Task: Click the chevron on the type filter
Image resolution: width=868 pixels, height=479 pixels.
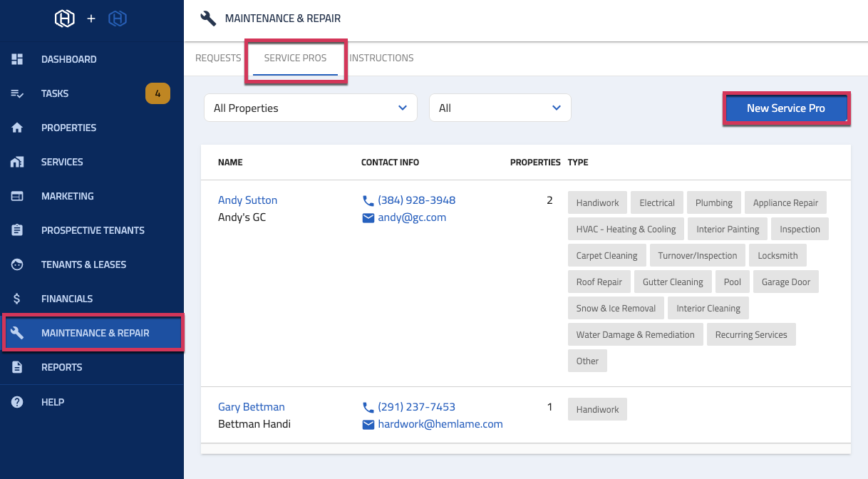Action: coord(556,107)
